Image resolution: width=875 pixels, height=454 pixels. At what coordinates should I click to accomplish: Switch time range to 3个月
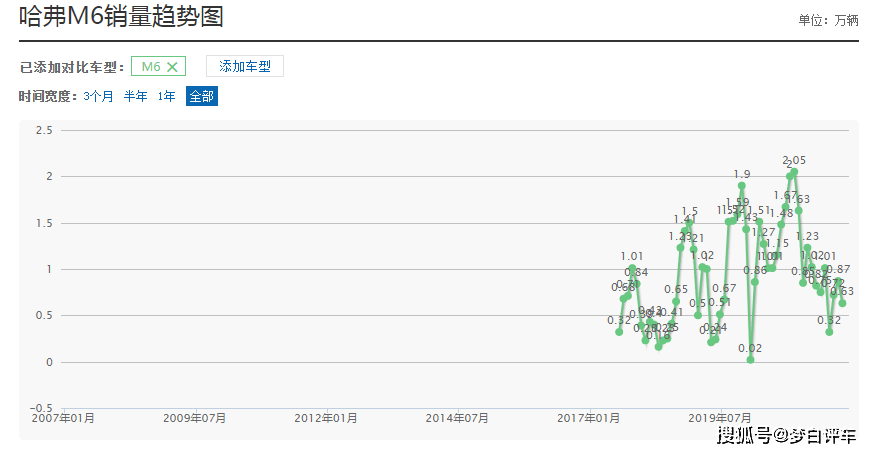point(98,96)
